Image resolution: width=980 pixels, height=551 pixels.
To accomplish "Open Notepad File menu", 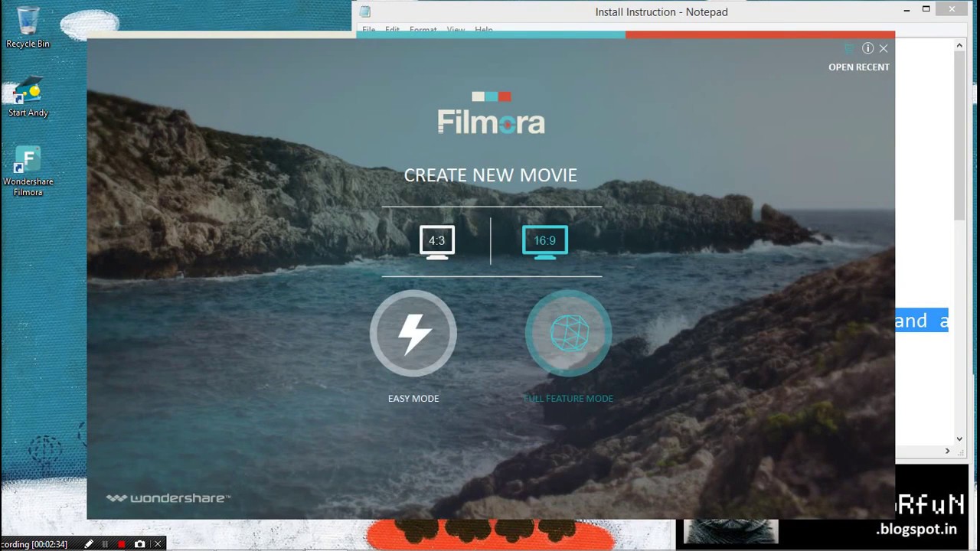I will click(369, 30).
